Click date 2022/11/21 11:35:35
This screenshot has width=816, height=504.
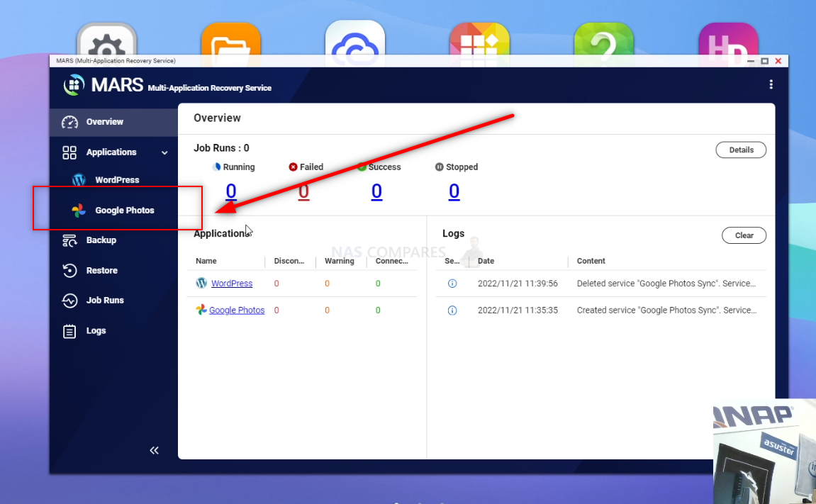point(518,310)
